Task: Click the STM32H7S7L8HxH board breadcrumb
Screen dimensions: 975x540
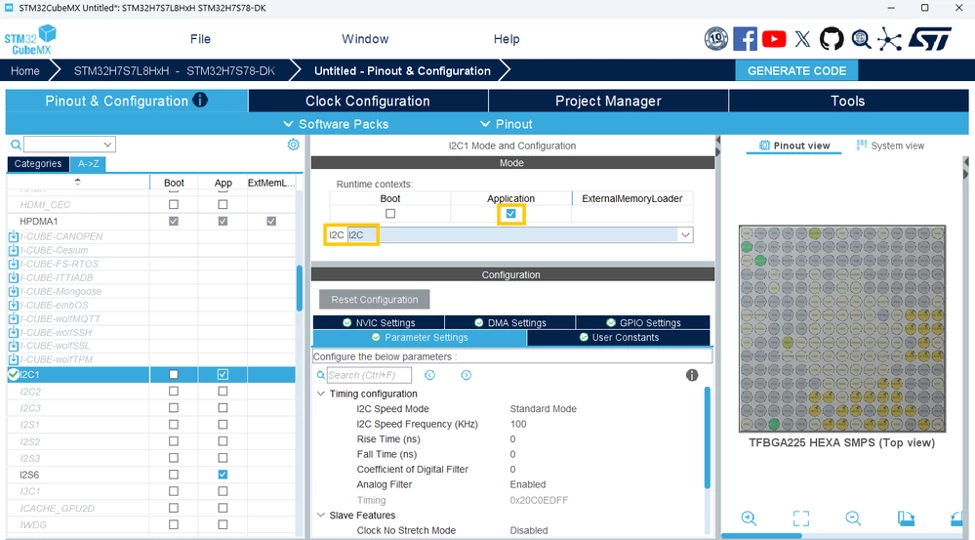Action: point(174,70)
